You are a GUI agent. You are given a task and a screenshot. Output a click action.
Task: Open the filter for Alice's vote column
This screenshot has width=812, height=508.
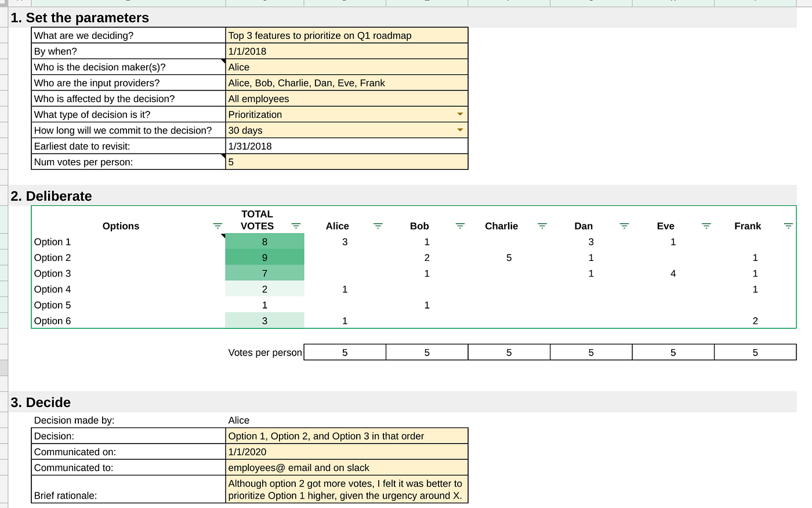point(378,226)
